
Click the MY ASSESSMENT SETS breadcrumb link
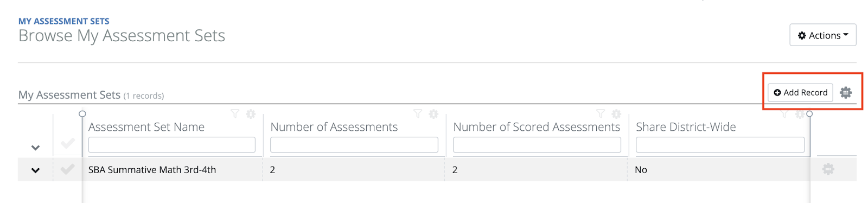(x=64, y=21)
